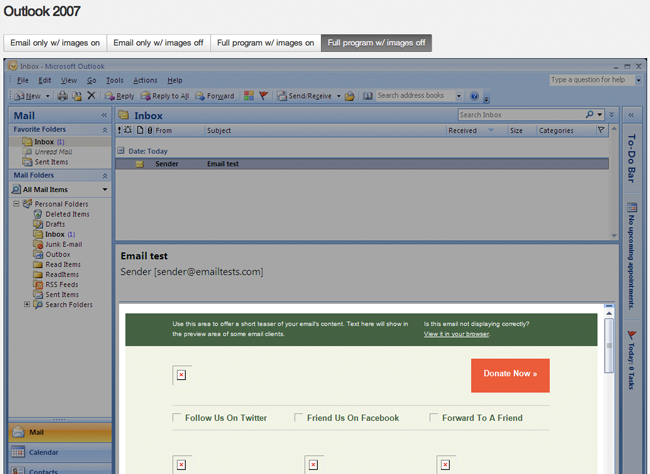Image resolution: width=650 pixels, height=474 pixels.
Task: Select Inbox under Favorite Folders
Action: click(x=44, y=142)
